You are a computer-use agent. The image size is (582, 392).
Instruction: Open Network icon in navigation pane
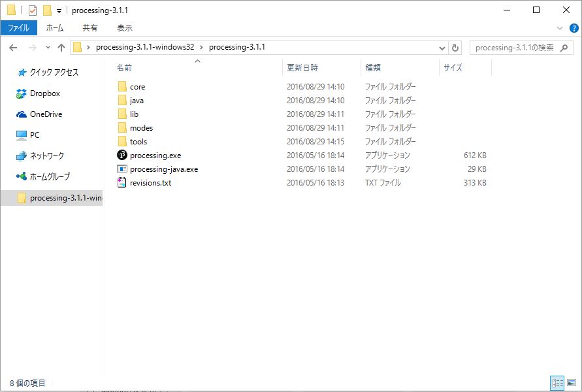point(22,156)
